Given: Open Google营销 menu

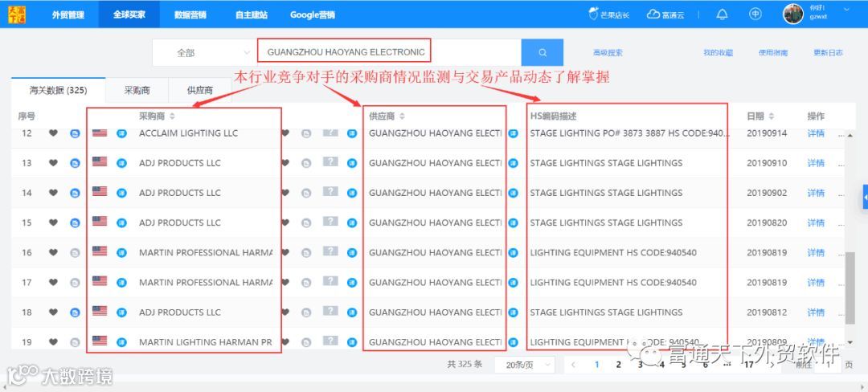Looking at the screenshot, I should click(x=312, y=15).
